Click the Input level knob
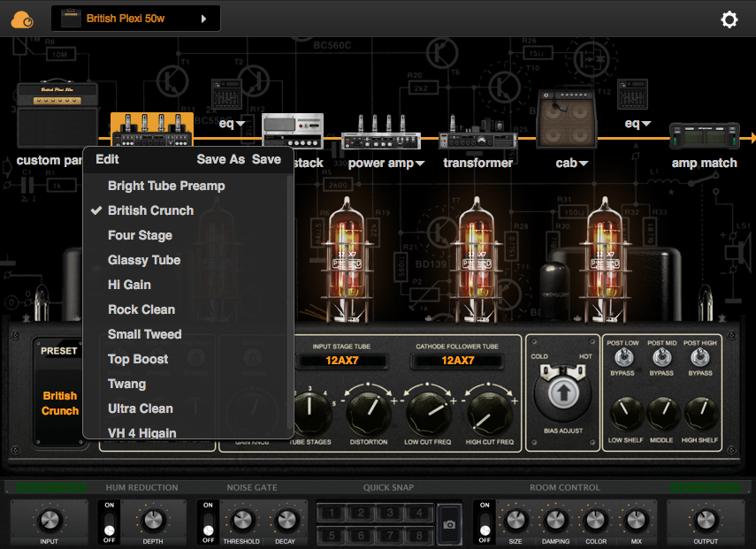Image resolution: width=756 pixels, height=549 pixels. pyautogui.click(x=50, y=520)
